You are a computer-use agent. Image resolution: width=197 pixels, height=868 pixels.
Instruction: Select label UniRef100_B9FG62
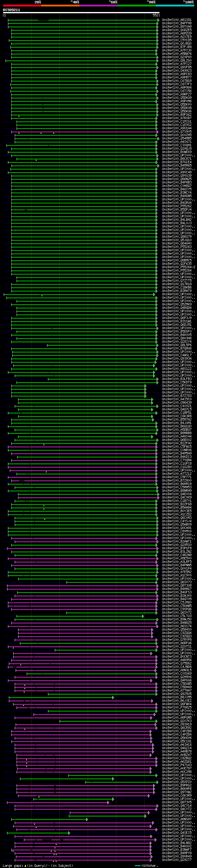pos(176,115)
